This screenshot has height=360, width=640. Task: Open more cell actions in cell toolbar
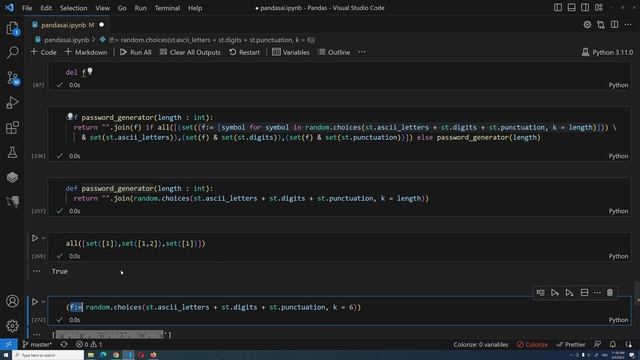pyautogui.click(x=597, y=293)
